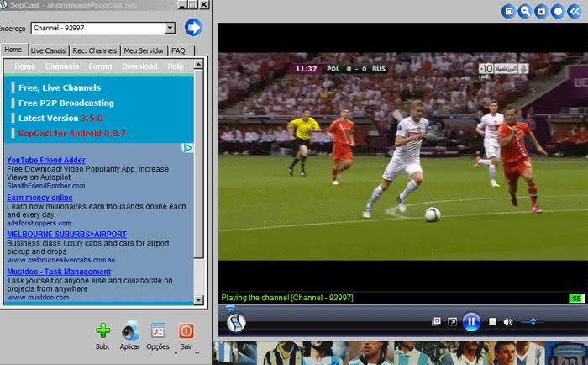Open Forum in the web page navigation
588x365 pixels.
click(x=100, y=66)
